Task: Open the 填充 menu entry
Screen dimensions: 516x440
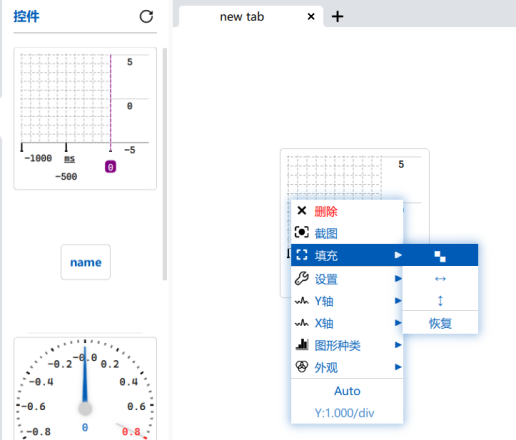Action: (x=347, y=255)
